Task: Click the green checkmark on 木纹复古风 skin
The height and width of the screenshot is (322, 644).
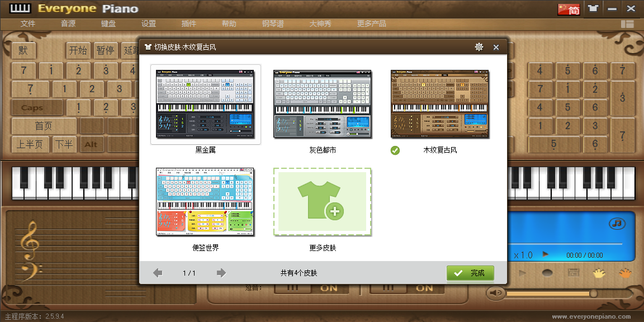Action: click(395, 150)
